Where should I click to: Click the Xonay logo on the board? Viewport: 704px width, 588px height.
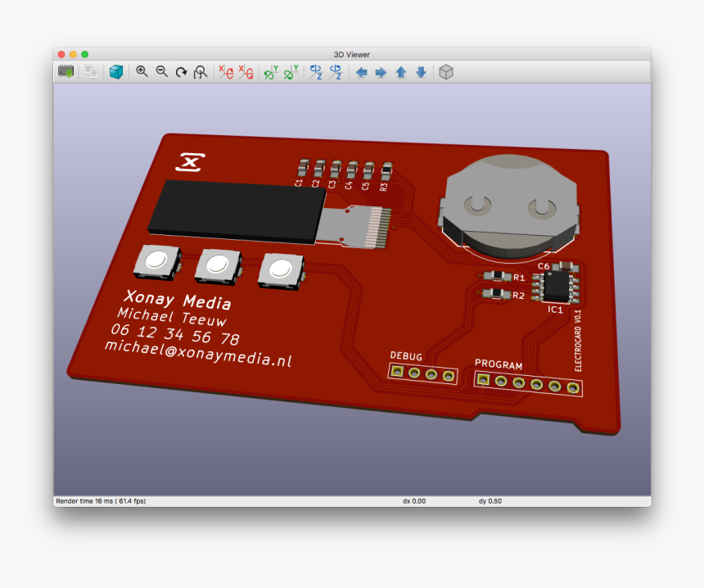point(191,162)
